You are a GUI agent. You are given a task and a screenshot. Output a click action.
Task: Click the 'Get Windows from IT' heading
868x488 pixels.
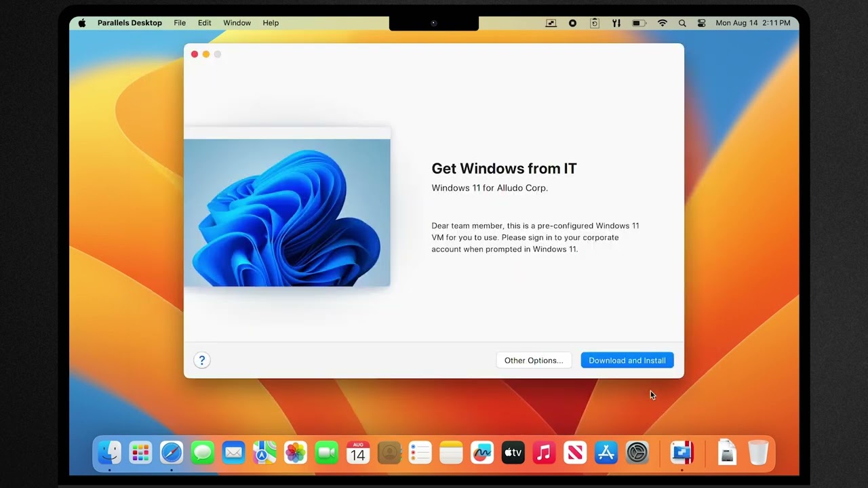(x=505, y=169)
